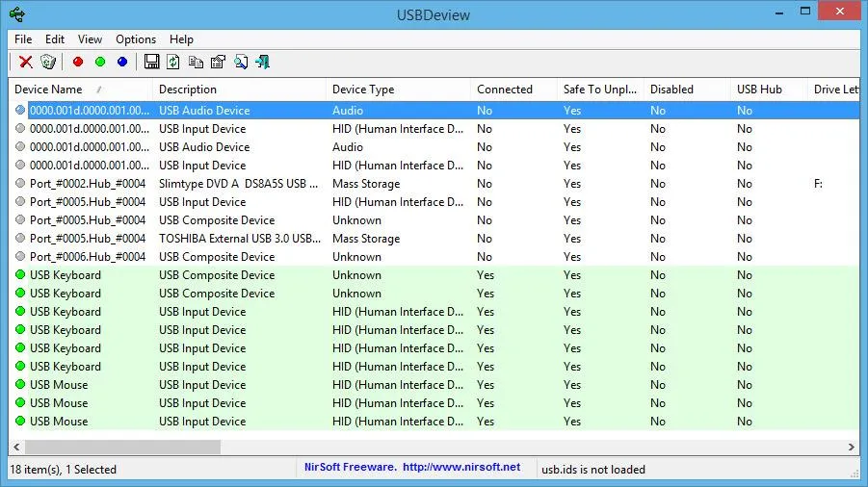Click the red circle toolbar button
The image size is (868, 487).
click(x=78, y=62)
